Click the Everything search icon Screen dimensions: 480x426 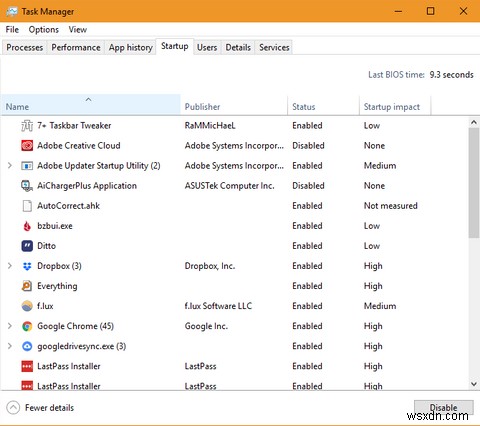[x=27, y=286]
